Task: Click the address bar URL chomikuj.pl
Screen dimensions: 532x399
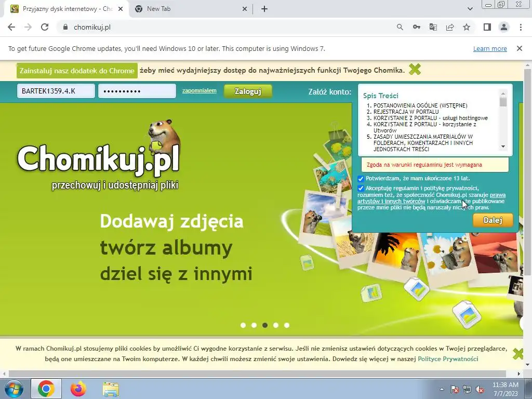Action: pyautogui.click(x=92, y=27)
